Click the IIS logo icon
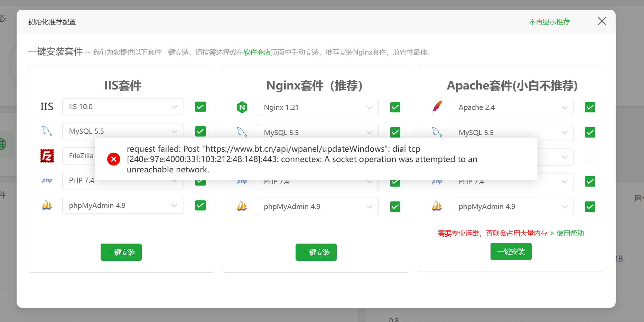644x322 pixels. pos(47,107)
